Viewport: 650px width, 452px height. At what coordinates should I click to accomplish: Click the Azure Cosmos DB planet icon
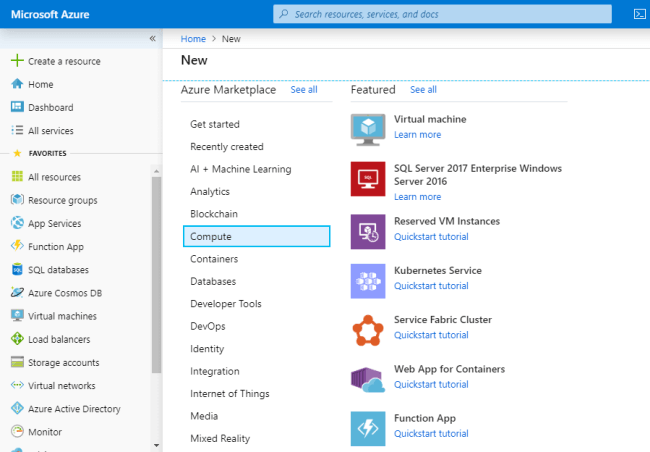(x=17, y=292)
